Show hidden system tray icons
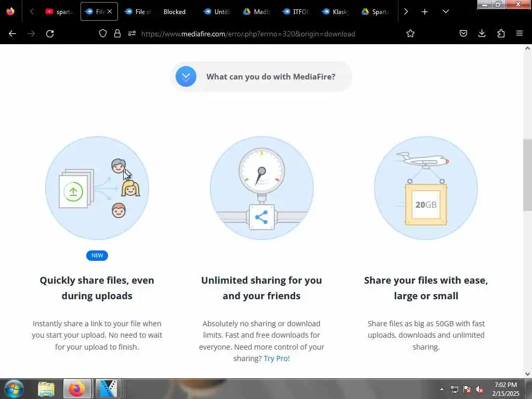The height and width of the screenshot is (399, 532). [442, 389]
